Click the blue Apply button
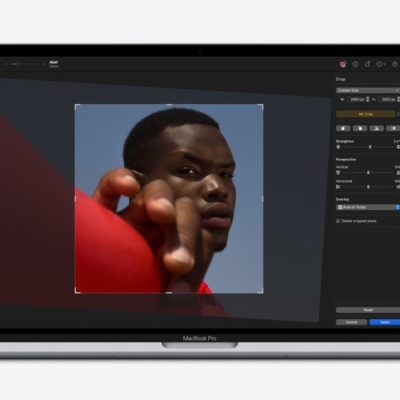This screenshot has width=400, height=400. pyautogui.click(x=385, y=322)
